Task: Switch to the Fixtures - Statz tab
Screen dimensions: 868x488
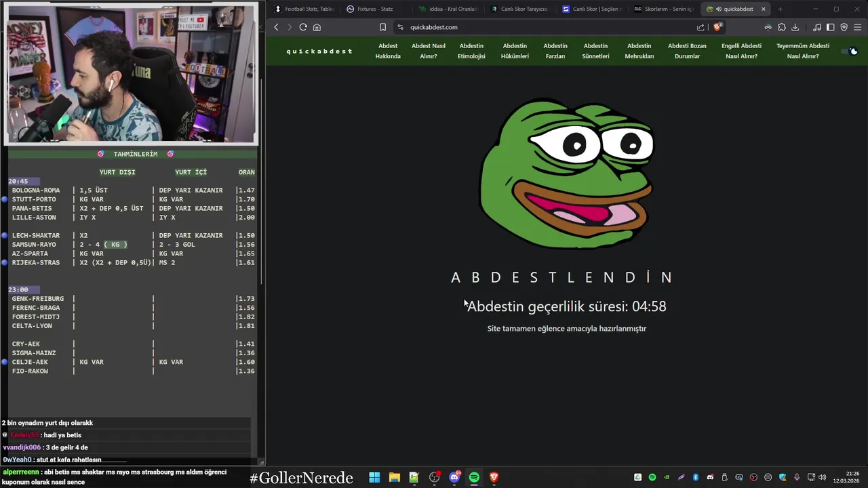Action: (x=374, y=9)
